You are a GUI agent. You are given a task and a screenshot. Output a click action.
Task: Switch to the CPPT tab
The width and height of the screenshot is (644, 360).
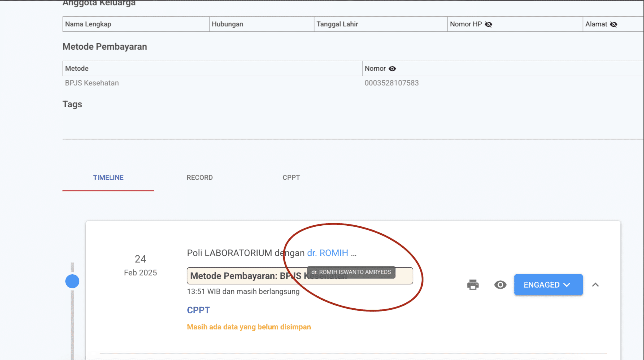pos(291,177)
